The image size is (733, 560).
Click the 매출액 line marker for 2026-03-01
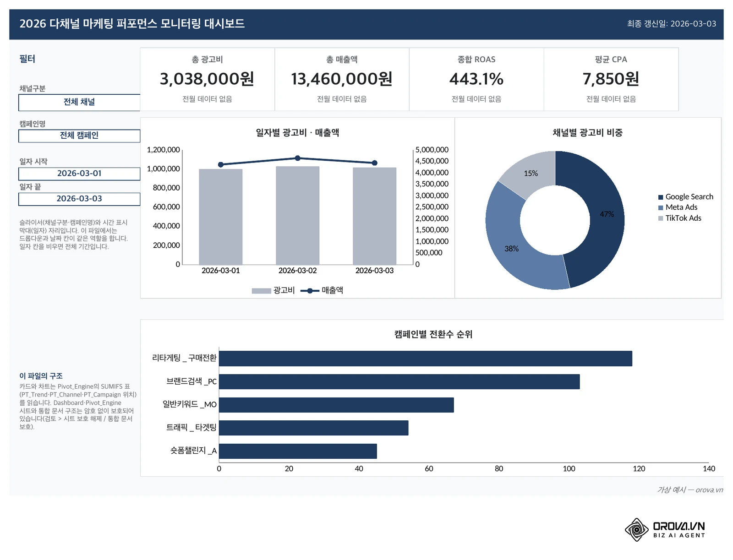tap(221, 164)
